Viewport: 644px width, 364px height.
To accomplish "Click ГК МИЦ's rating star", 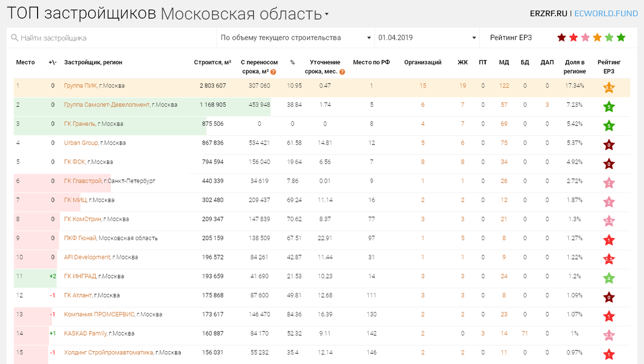I will click(x=609, y=202).
